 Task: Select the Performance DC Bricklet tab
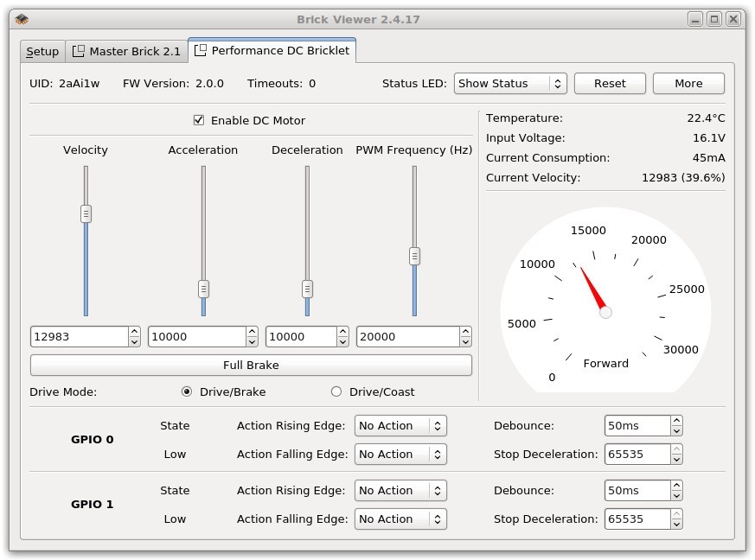[272, 50]
